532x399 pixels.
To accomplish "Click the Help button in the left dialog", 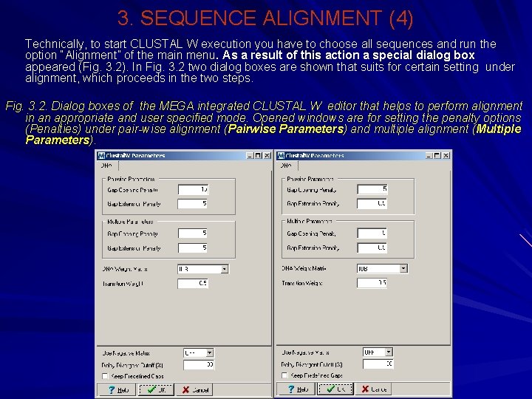I will (117, 389).
